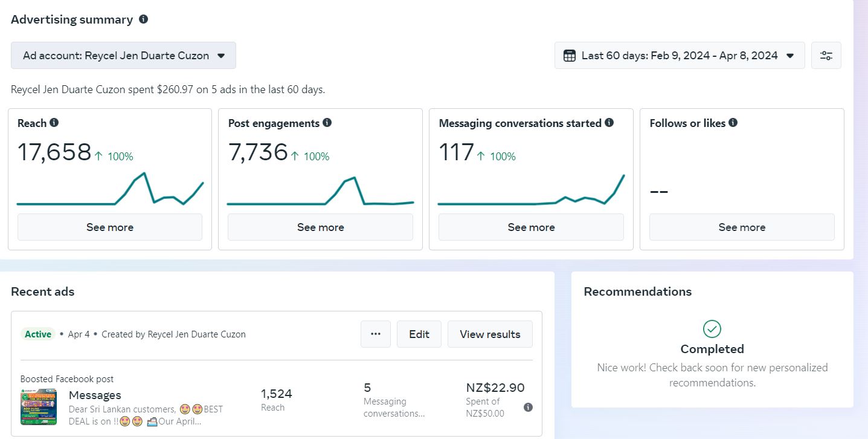Image resolution: width=868 pixels, height=439 pixels.
Task: Click the Recent ads heading
Action: (43, 291)
